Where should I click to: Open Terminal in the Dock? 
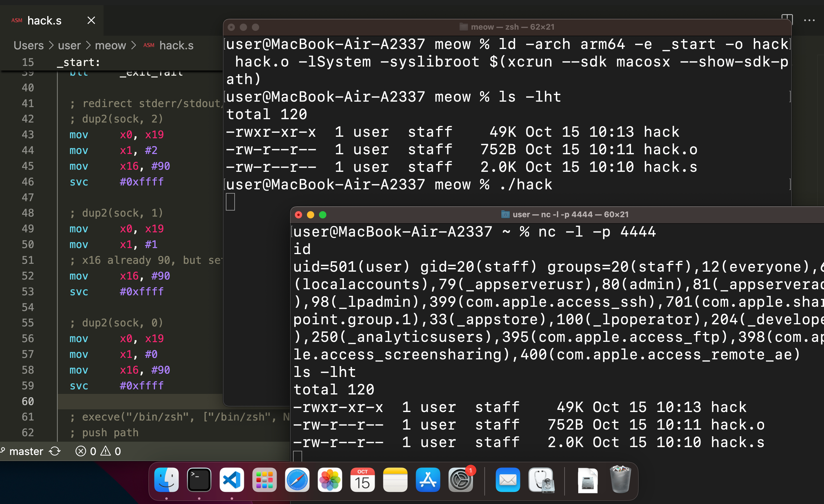pyautogui.click(x=199, y=480)
